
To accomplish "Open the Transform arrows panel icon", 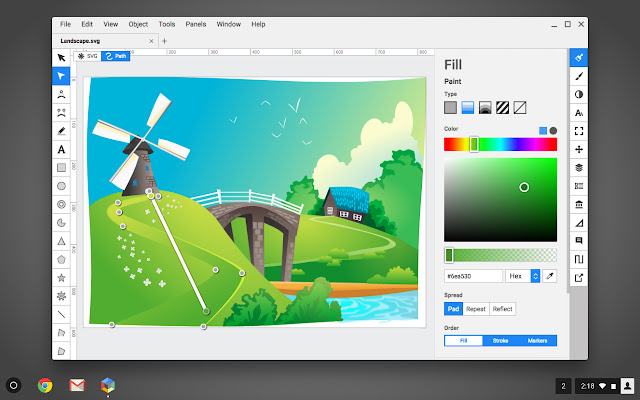I will click(x=579, y=149).
